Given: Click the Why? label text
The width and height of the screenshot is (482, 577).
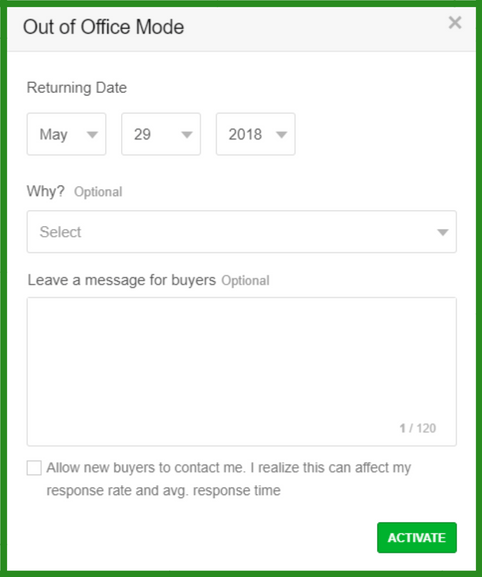Looking at the screenshot, I should pos(46,191).
